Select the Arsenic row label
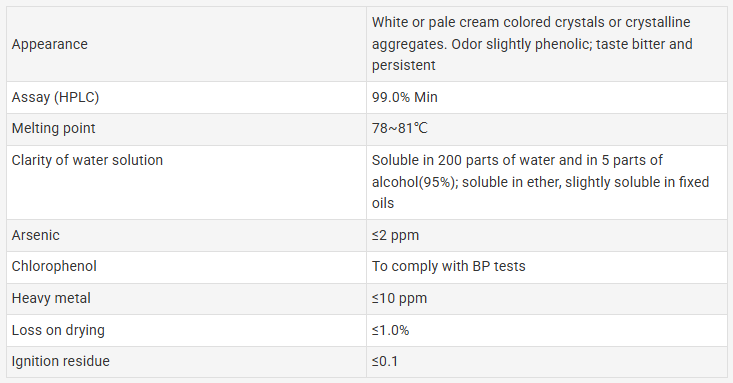 [36, 235]
